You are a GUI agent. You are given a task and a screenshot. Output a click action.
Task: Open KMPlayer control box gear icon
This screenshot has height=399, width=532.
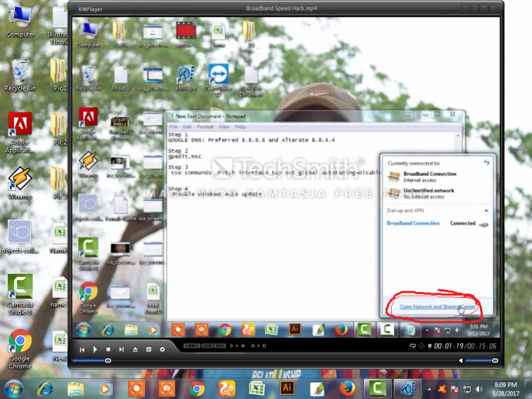[x=162, y=350]
